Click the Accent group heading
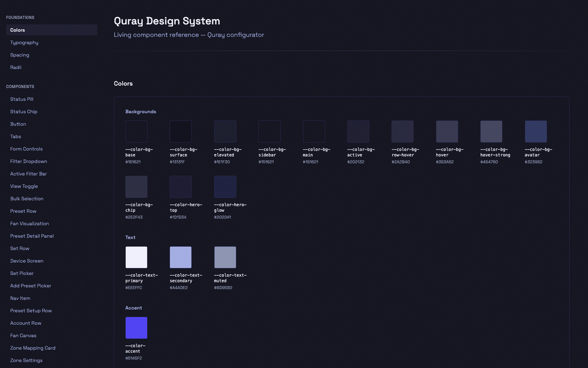Viewport: 588px width, 368px height. point(134,308)
